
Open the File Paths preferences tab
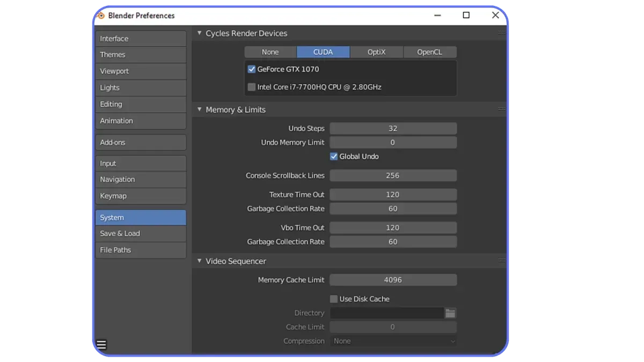pyautogui.click(x=141, y=250)
